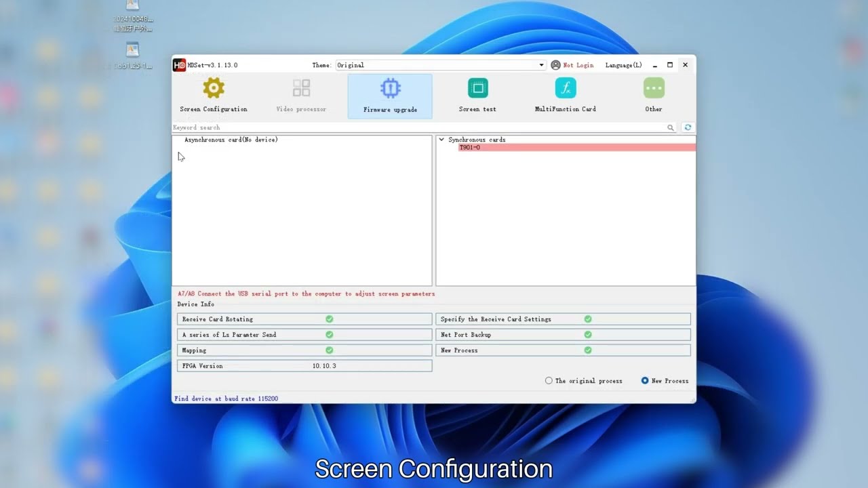Open the Other options icon
Image resolution: width=868 pixels, height=488 pixels.
(654, 88)
